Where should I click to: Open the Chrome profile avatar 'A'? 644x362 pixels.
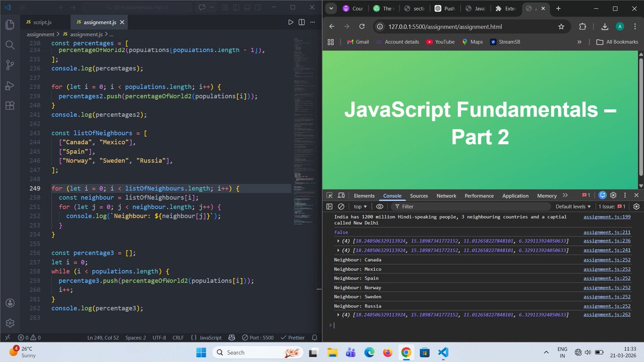click(x=620, y=27)
